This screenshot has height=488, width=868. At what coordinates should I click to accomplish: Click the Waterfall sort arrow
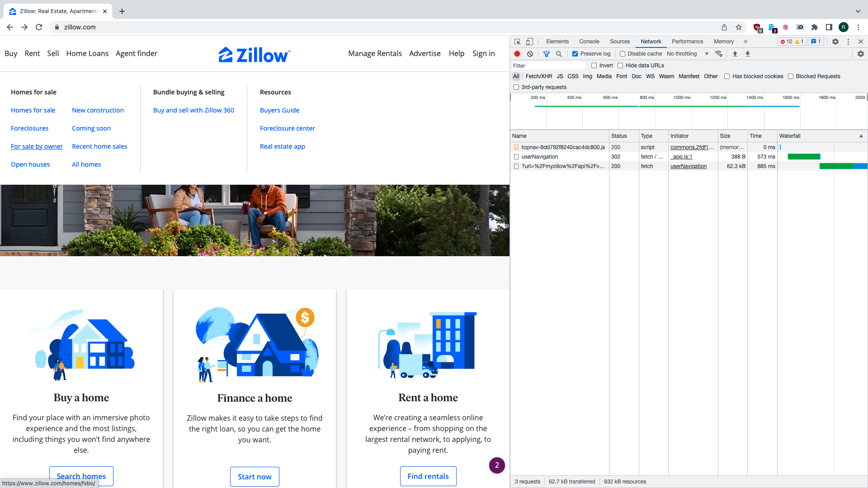click(861, 136)
